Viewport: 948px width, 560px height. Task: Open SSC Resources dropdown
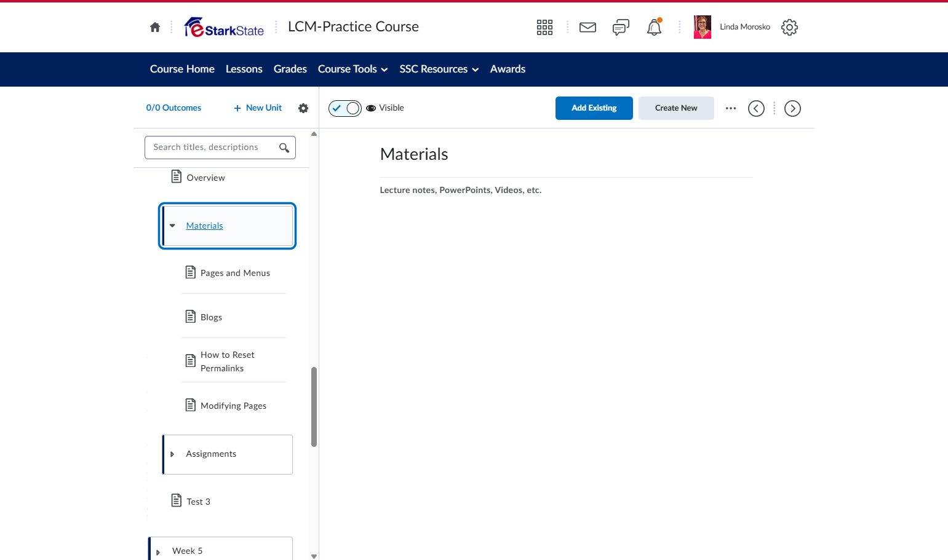[439, 69]
